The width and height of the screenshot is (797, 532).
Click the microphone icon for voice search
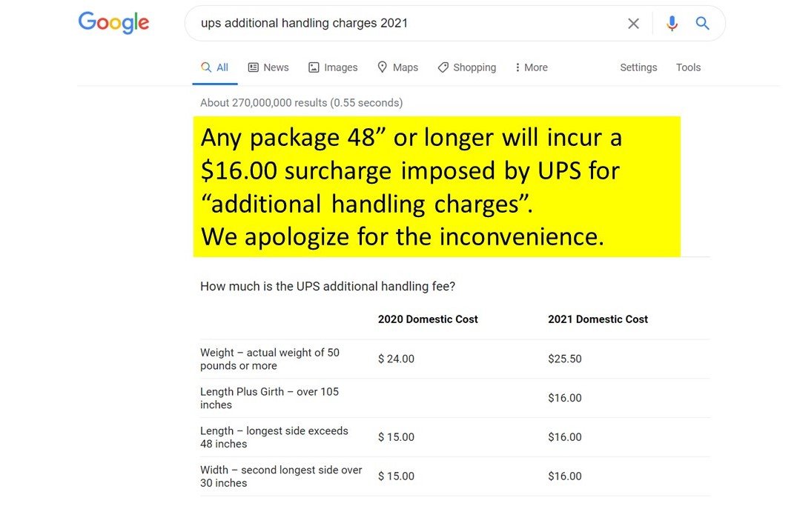[x=672, y=23]
